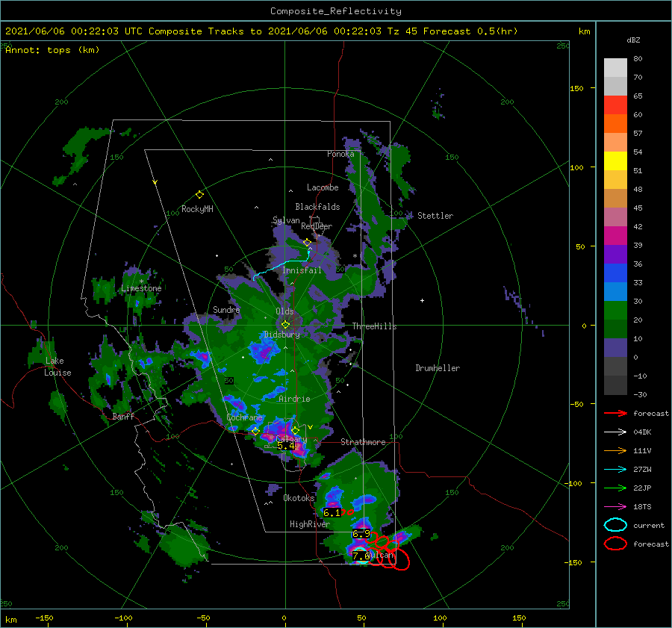Click the yellow diamond marker near RockyMH
The height and width of the screenshot is (628, 672).
(199, 195)
